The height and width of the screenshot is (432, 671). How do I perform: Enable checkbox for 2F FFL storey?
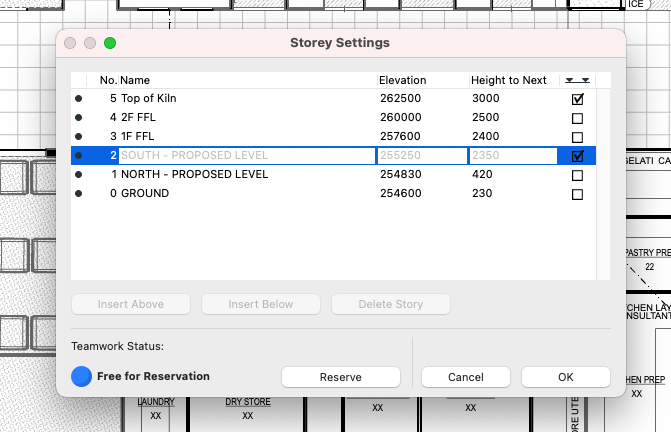click(x=577, y=118)
